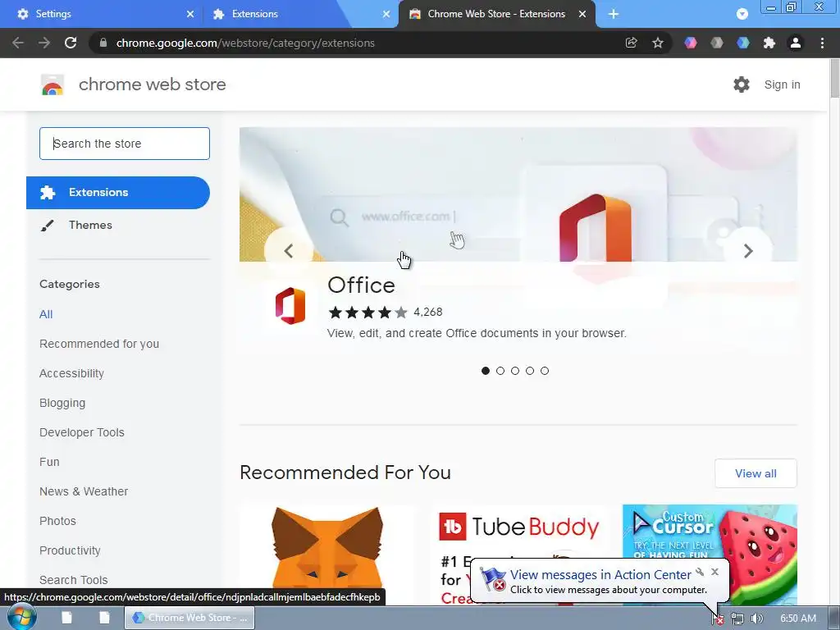Image resolution: width=840 pixels, height=630 pixels.
Task: Click the browser forward arrow
Action: [44, 43]
